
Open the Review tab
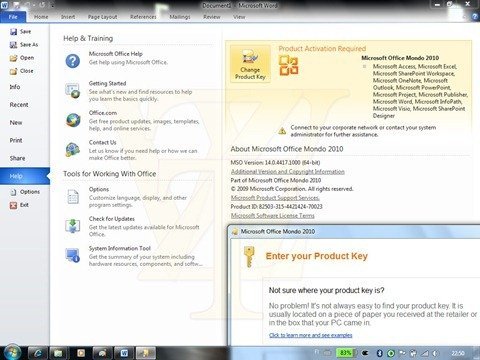(212, 17)
